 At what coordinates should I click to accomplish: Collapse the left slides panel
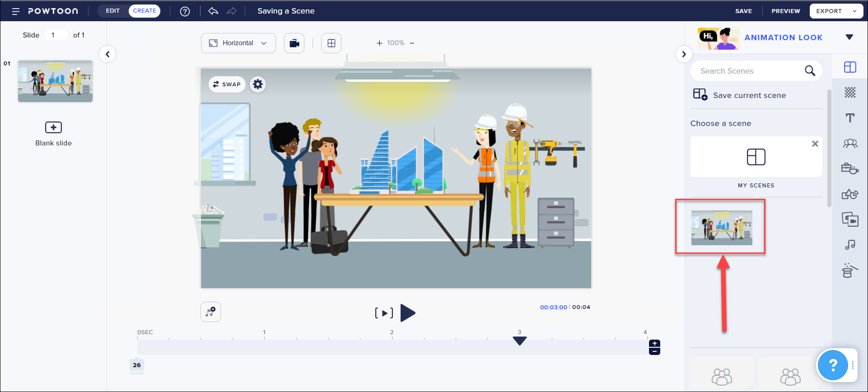pyautogui.click(x=107, y=54)
